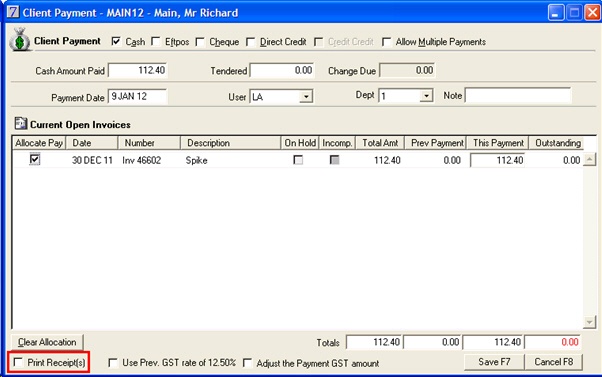This screenshot has width=602, height=377.
Task: Click the Cash Amount Paid field
Action: (x=138, y=71)
